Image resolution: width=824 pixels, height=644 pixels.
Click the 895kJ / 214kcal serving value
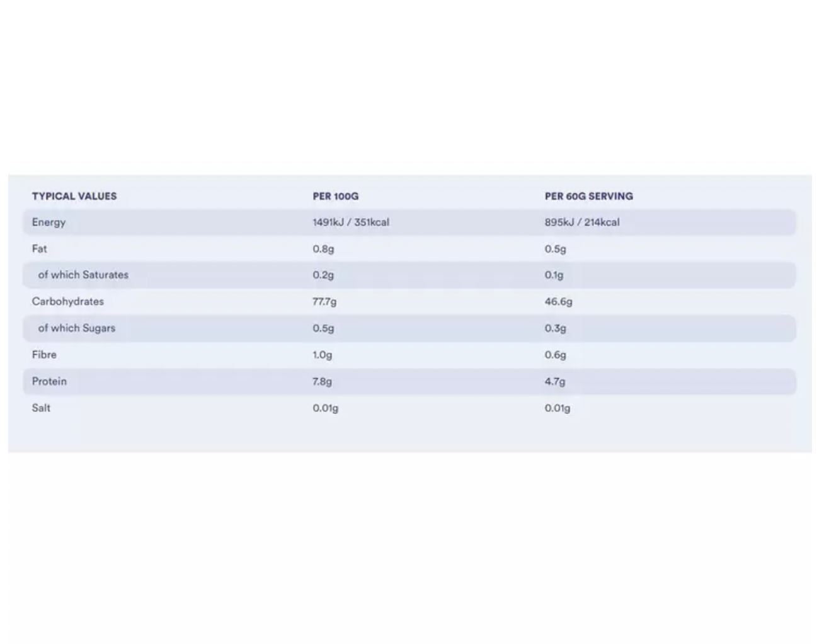pyautogui.click(x=581, y=222)
